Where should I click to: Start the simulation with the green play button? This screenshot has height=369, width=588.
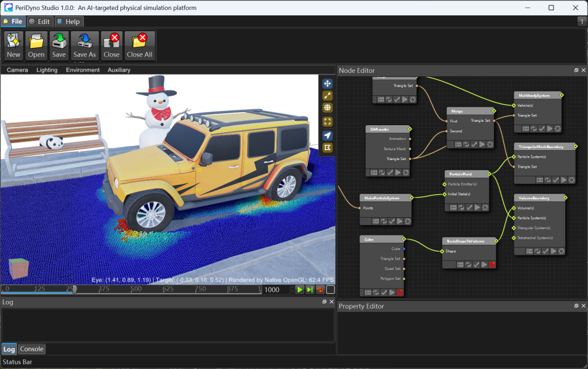(299, 290)
